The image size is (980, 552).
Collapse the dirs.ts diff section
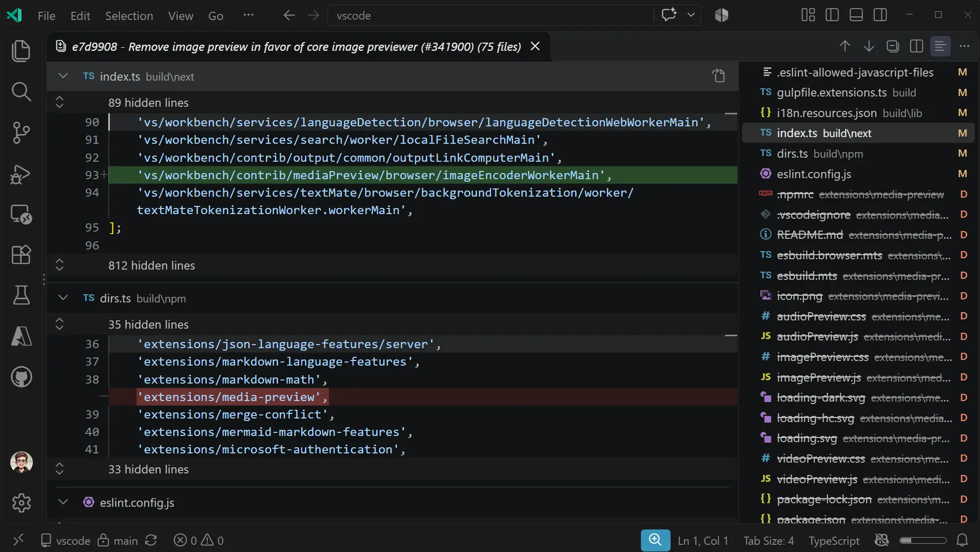click(63, 298)
